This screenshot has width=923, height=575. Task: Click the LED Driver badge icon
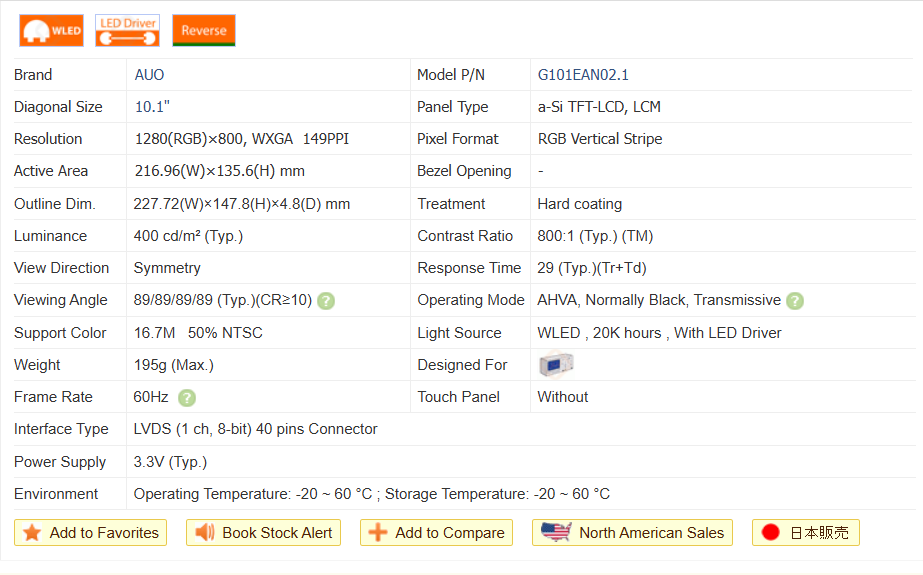[x=127, y=31]
